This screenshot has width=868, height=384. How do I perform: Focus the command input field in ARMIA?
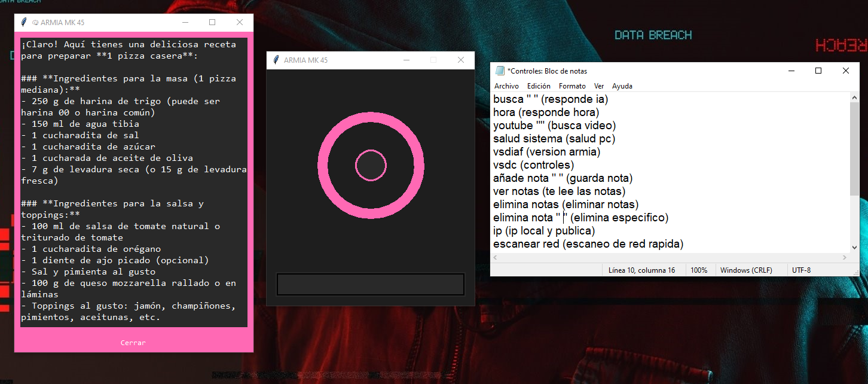(x=370, y=284)
